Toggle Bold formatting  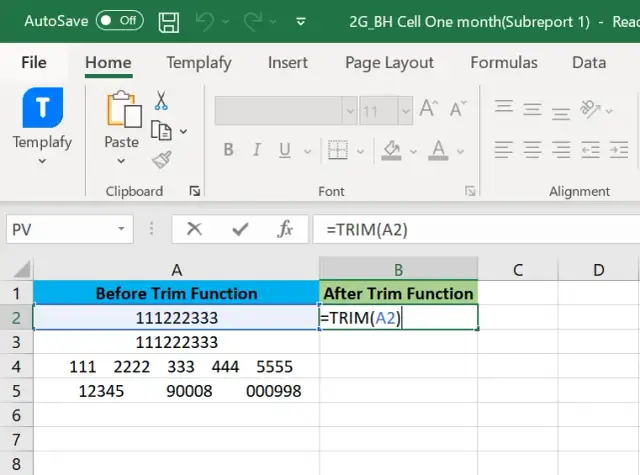point(228,150)
